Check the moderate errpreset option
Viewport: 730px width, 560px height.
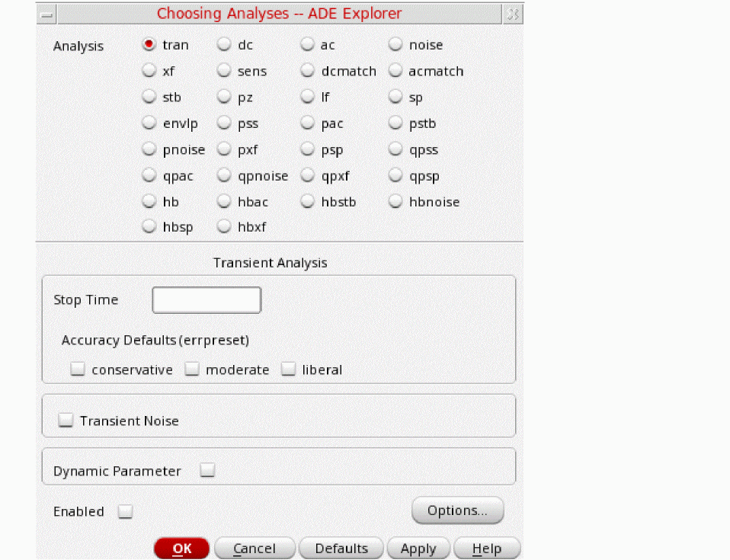tap(192, 370)
